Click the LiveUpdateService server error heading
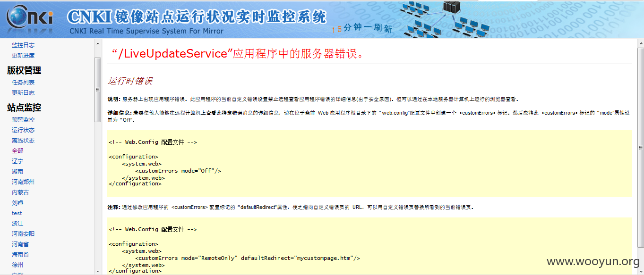Screen dimensions: 644x275 238,54
